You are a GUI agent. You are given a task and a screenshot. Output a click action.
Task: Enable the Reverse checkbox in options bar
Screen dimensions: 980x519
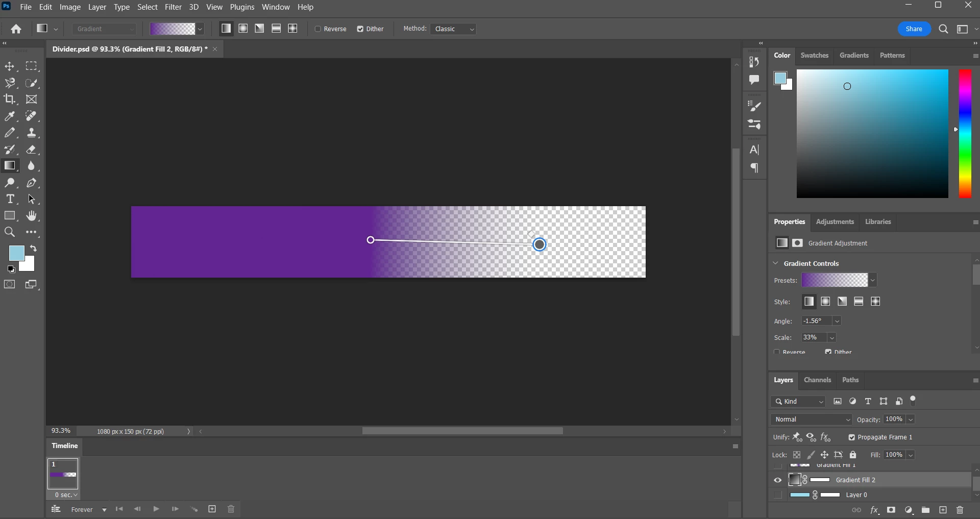pyautogui.click(x=317, y=29)
